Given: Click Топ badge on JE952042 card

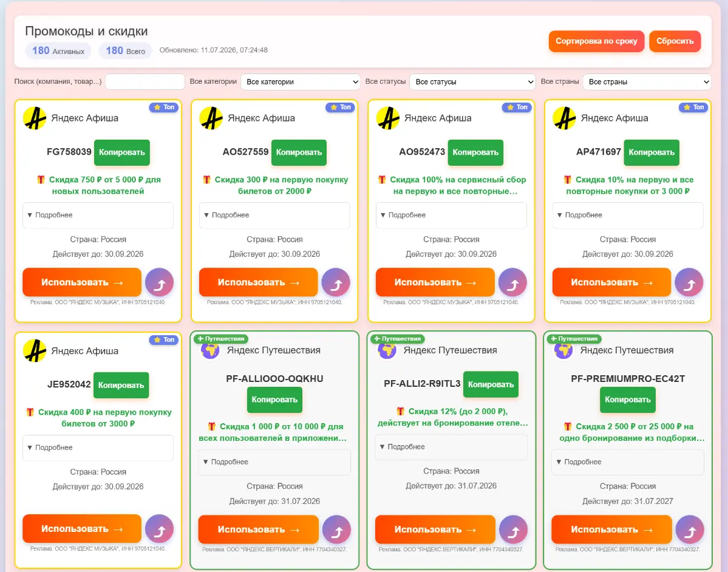Looking at the screenshot, I should coord(164,340).
